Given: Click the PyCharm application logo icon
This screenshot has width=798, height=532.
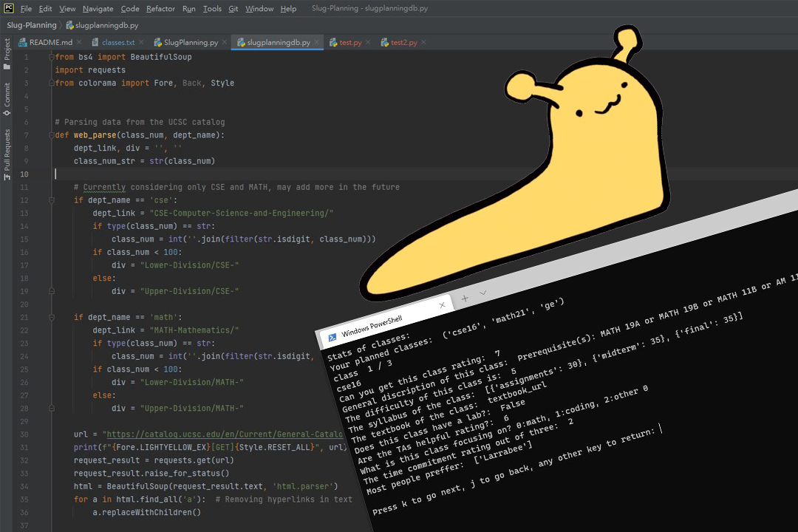Looking at the screenshot, I should 9,8.
